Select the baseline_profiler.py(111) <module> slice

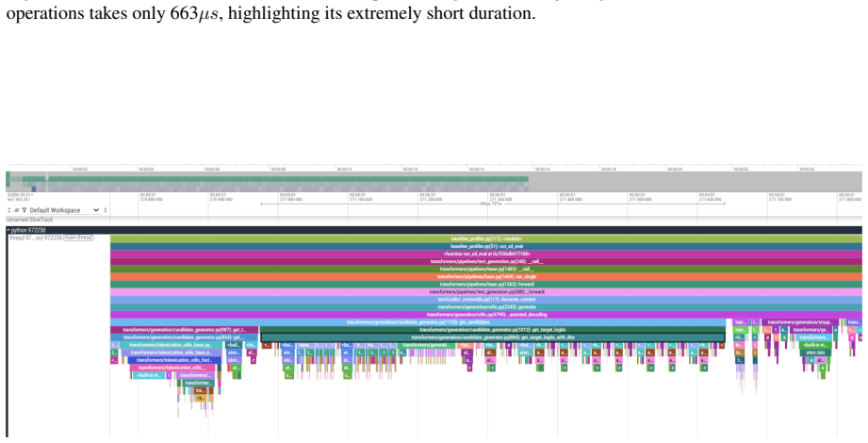tap(486, 238)
